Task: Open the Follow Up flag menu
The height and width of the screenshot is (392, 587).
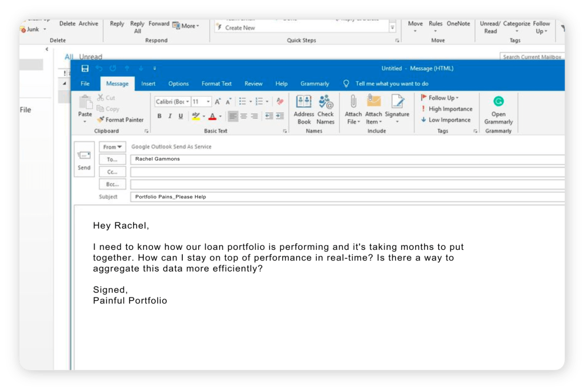Action: [440, 98]
